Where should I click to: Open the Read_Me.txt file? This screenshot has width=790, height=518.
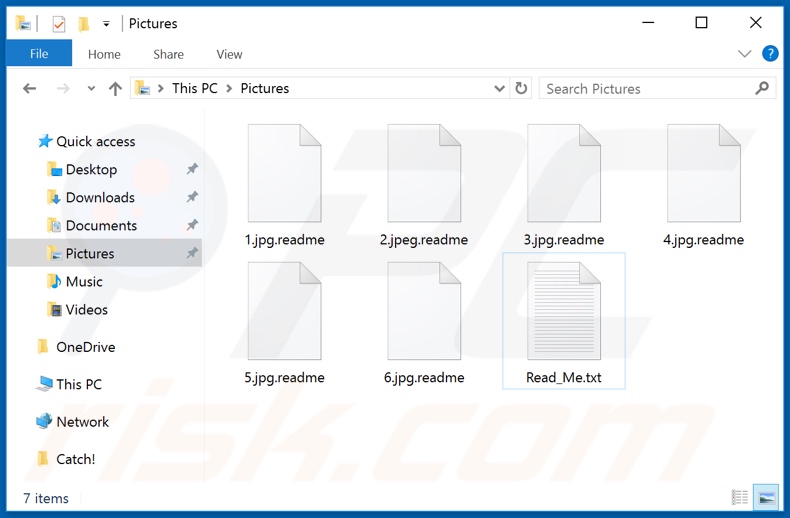(564, 320)
